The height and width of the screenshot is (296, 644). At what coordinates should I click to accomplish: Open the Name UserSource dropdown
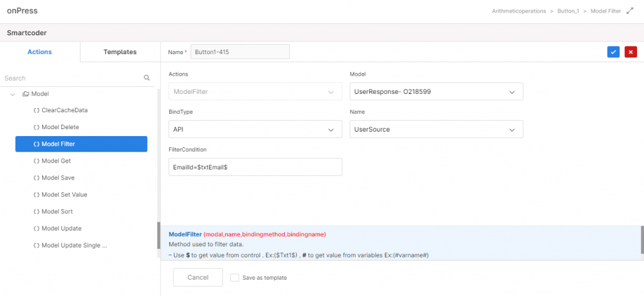point(436,129)
